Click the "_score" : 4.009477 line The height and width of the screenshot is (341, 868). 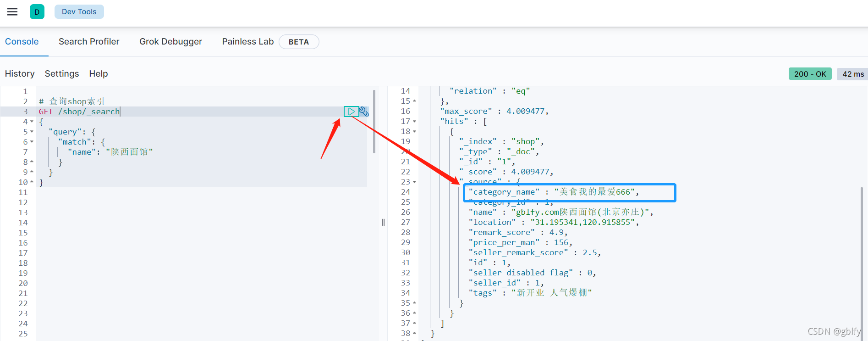point(506,172)
